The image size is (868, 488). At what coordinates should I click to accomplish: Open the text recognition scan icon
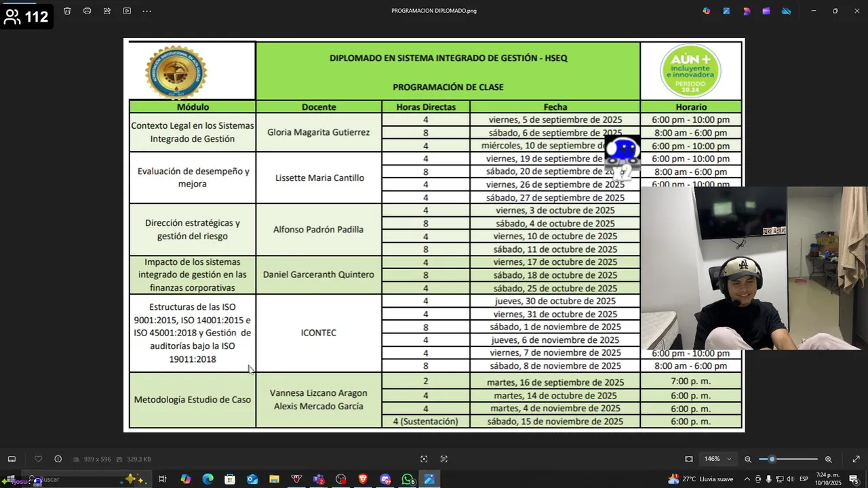[x=444, y=459]
